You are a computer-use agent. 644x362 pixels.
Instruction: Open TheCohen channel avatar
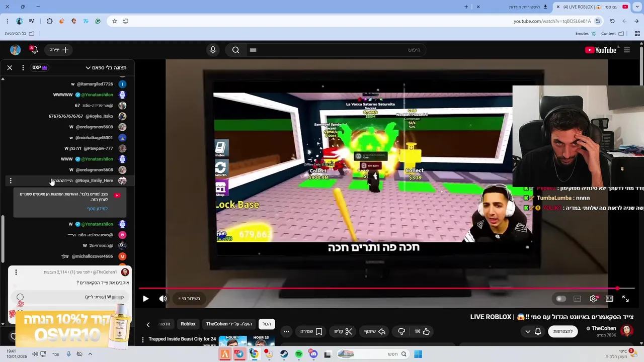pyautogui.click(x=626, y=330)
